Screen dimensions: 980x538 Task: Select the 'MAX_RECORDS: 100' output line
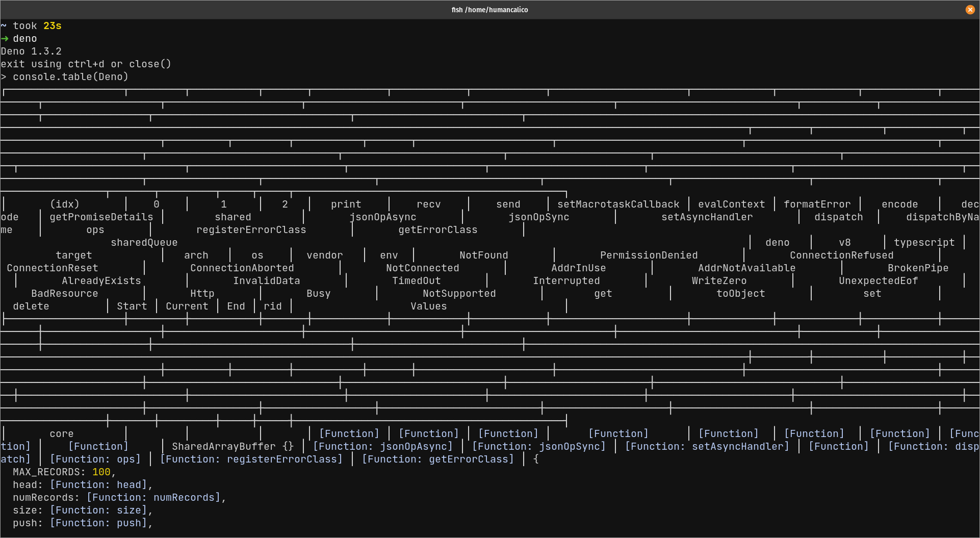click(x=61, y=472)
